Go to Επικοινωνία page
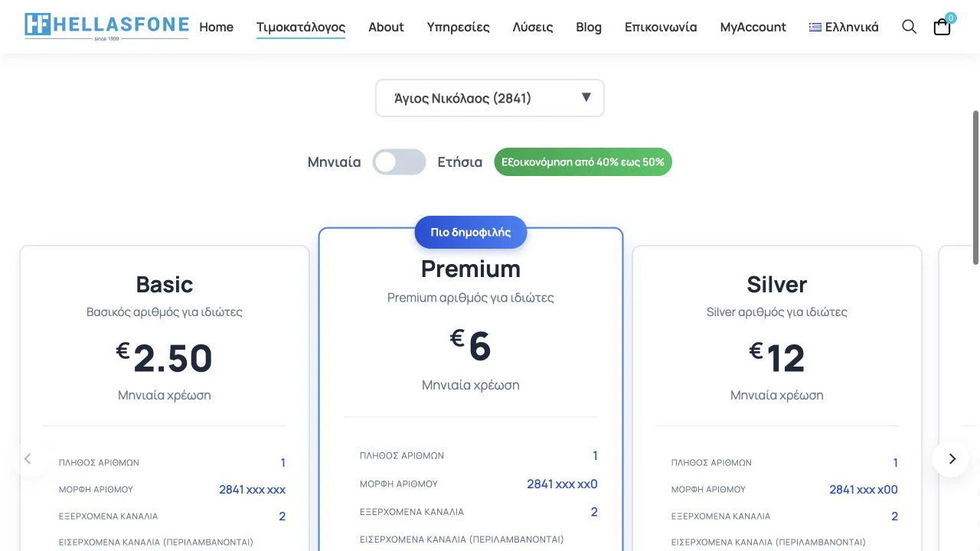 [661, 27]
